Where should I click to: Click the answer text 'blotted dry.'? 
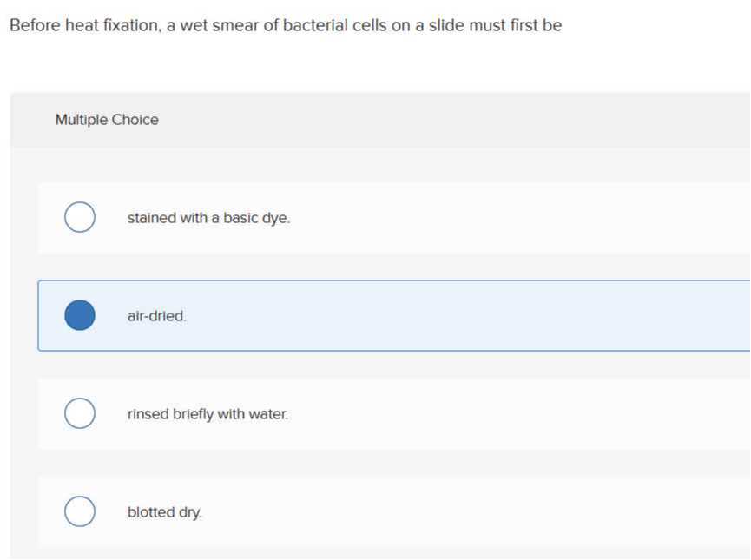pyautogui.click(x=164, y=511)
